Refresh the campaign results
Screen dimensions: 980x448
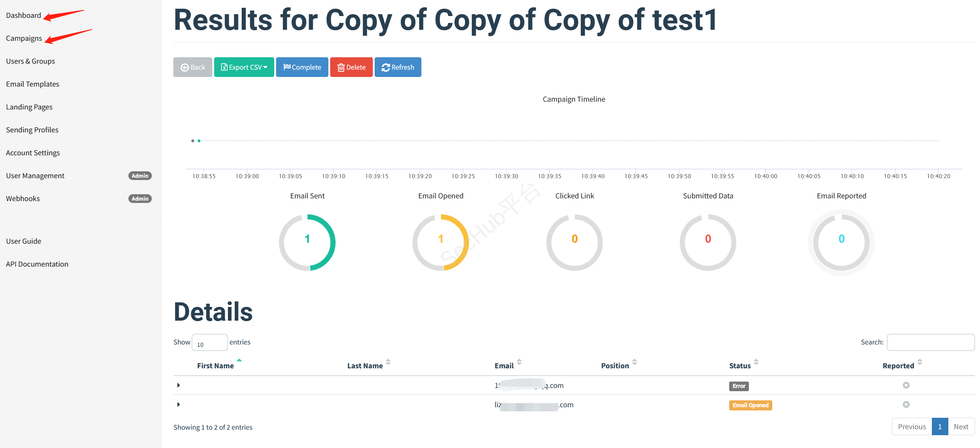tap(398, 67)
